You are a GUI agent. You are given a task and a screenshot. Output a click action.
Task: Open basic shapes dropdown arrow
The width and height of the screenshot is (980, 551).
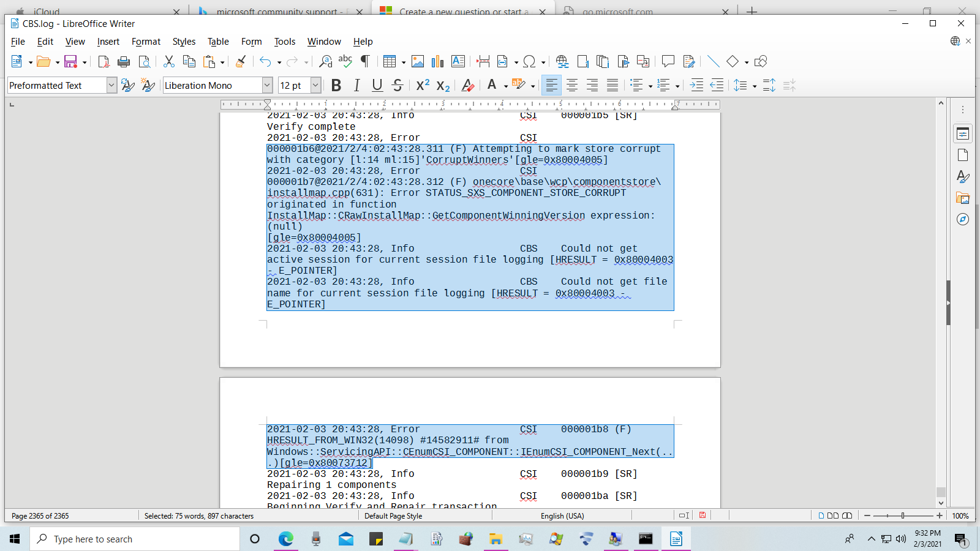coord(746,62)
